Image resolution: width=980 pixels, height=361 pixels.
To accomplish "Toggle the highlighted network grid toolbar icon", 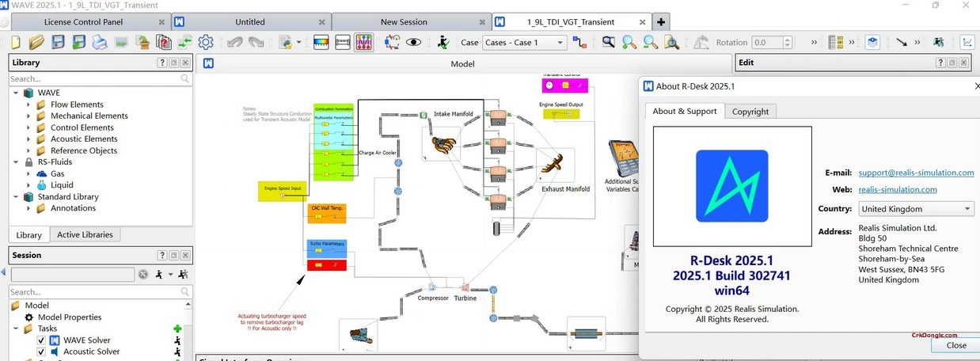I will click(364, 42).
